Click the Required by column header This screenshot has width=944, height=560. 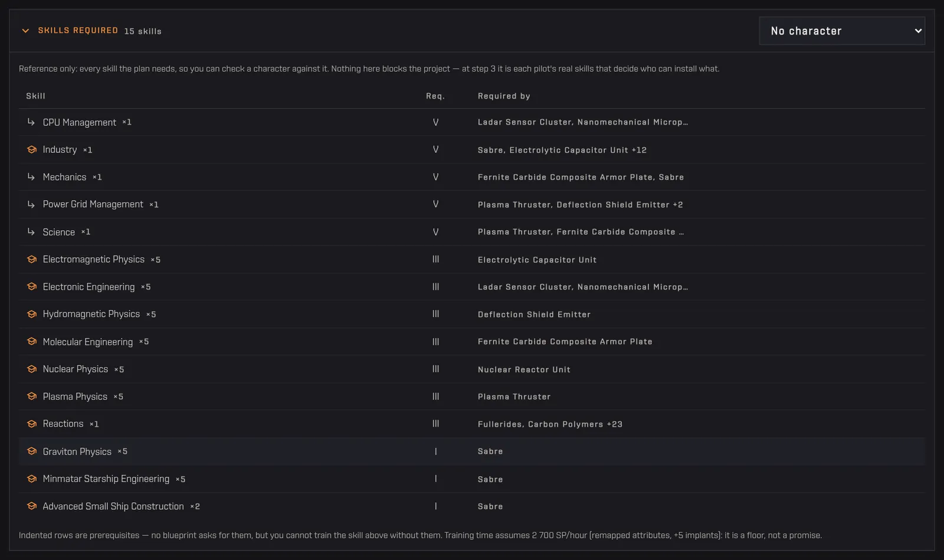coord(504,96)
